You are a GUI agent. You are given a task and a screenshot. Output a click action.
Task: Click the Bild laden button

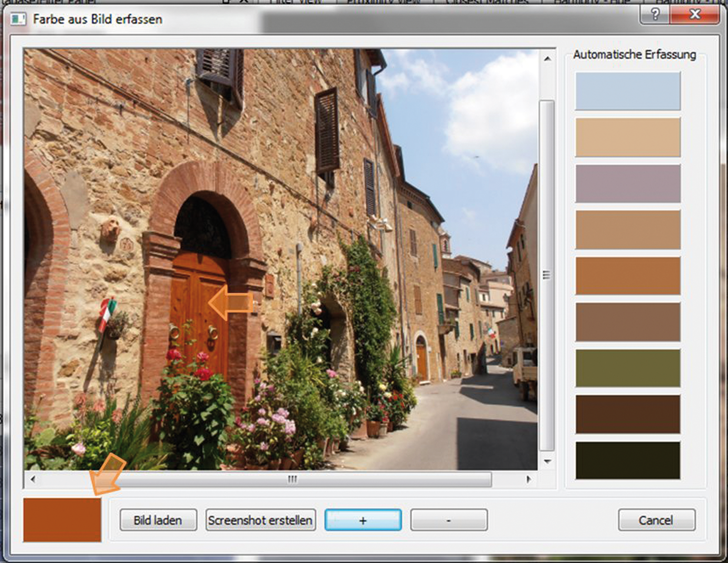click(158, 520)
